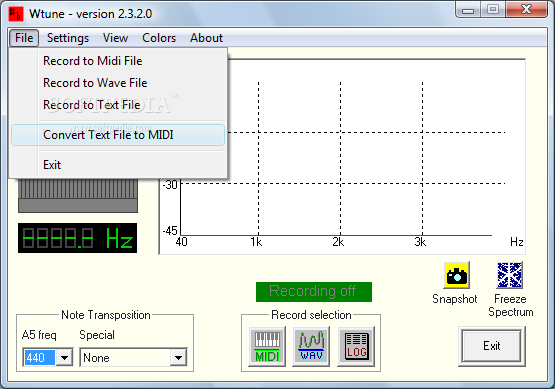Click the Recording off status indicator

coord(314,292)
